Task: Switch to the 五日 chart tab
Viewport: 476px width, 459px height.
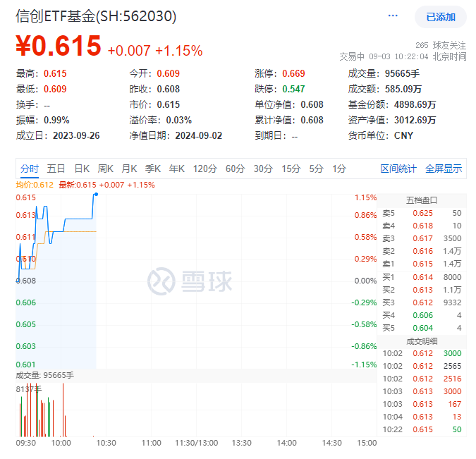Action: coord(56,169)
